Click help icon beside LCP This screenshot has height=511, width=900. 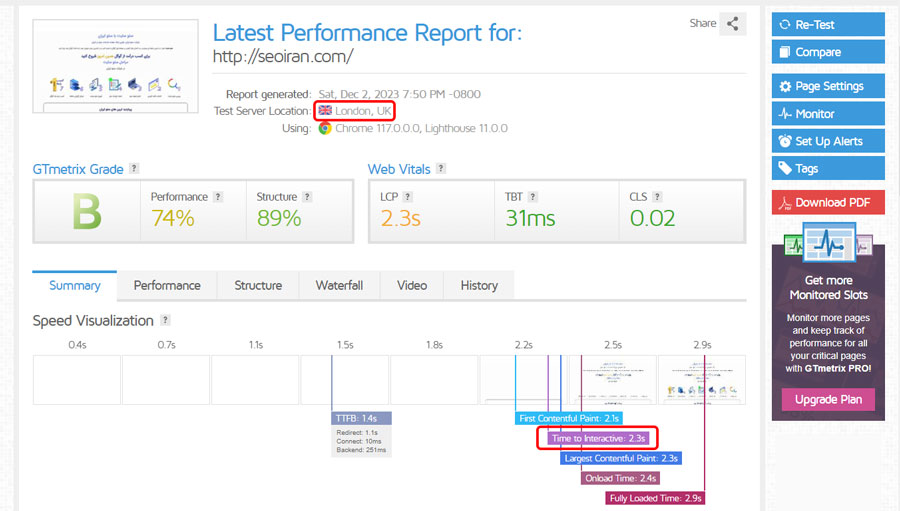tap(408, 196)
